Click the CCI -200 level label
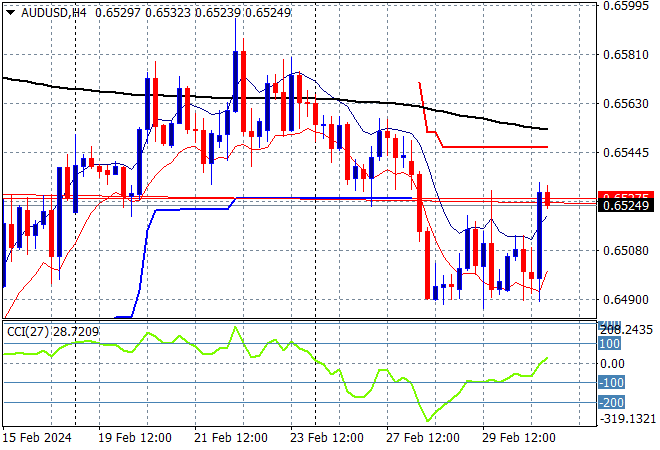The height and width of the screenshot is (450, 660). tap(610, 402)
